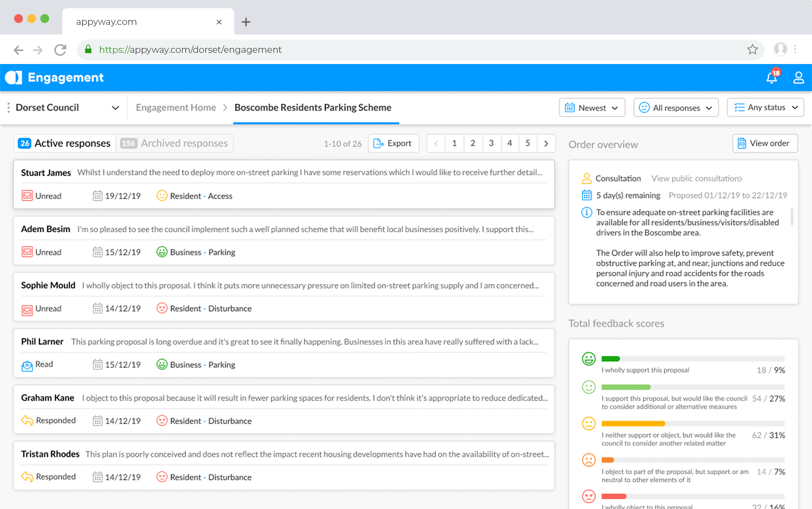The image size is (812, 509).
Task: Click the Export button
Action: pos(393,143)
